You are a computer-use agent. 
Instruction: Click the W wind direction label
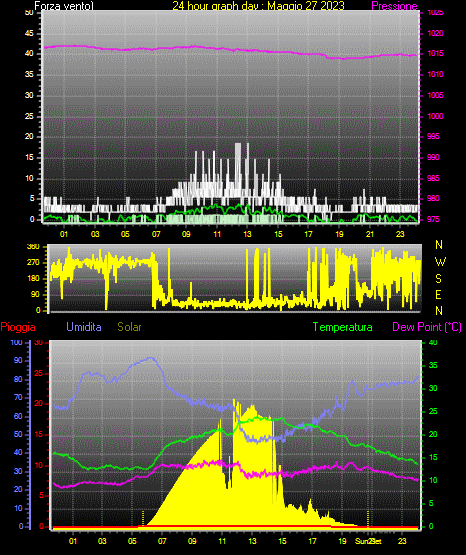(x=440, y=262)
